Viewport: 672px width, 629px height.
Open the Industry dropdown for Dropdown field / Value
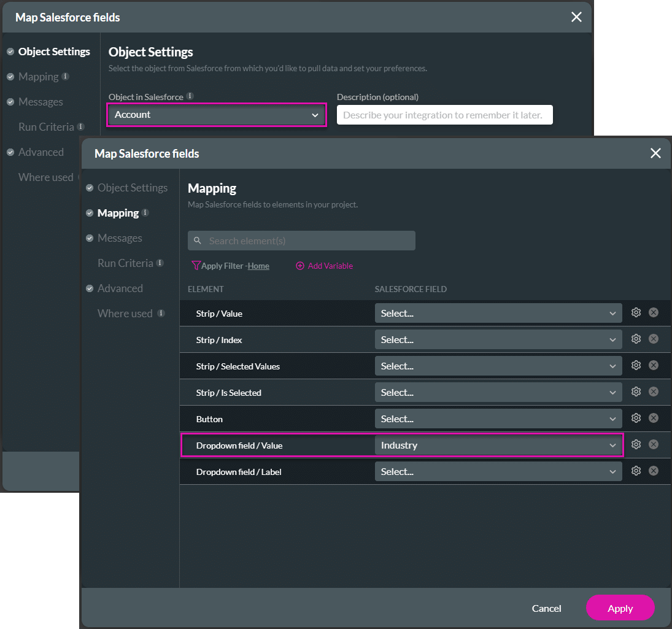498,445
